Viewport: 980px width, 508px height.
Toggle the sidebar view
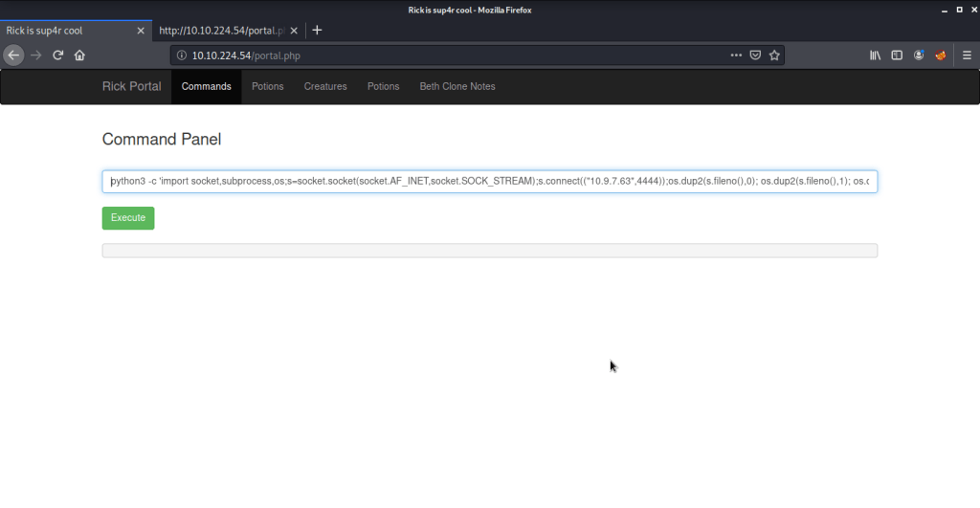897,55
